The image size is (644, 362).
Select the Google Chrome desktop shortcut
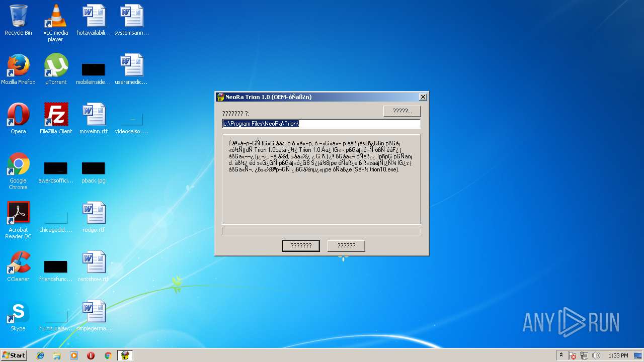18,171
